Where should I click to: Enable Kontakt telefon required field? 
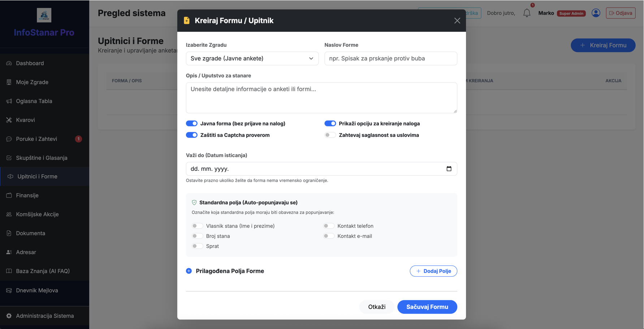(x=329, y=226)
